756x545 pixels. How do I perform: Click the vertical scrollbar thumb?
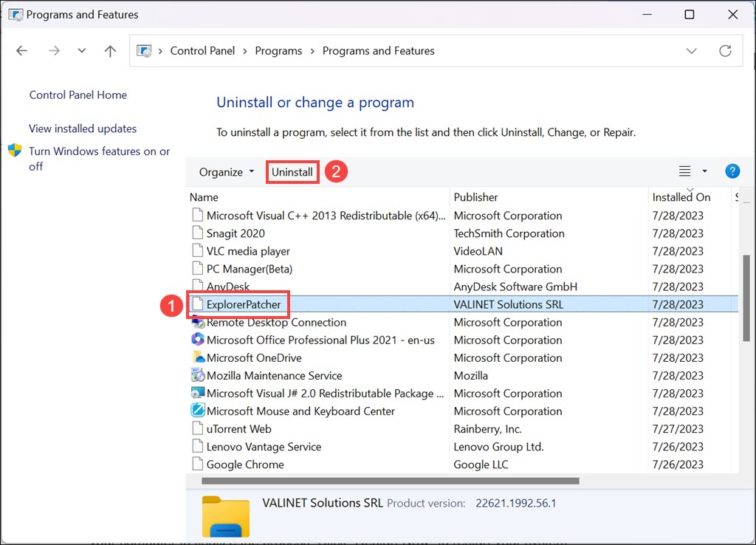click(x=746, y=295)
